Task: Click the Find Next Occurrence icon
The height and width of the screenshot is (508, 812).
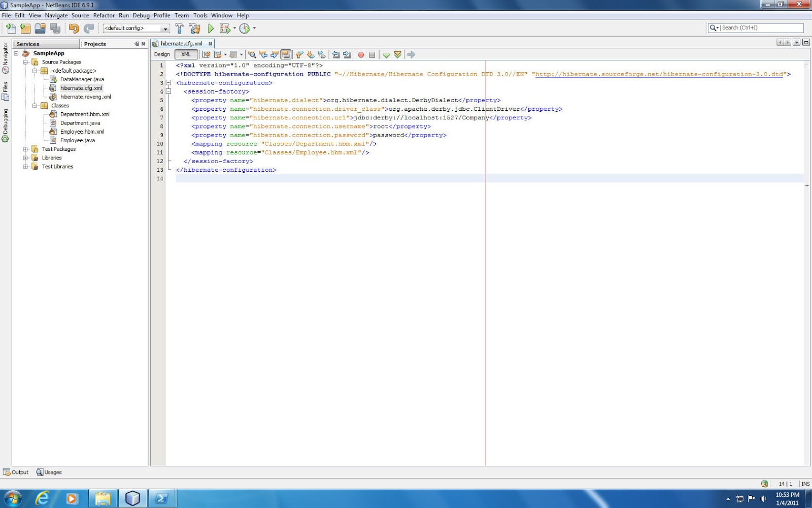Action: [274, 54]
